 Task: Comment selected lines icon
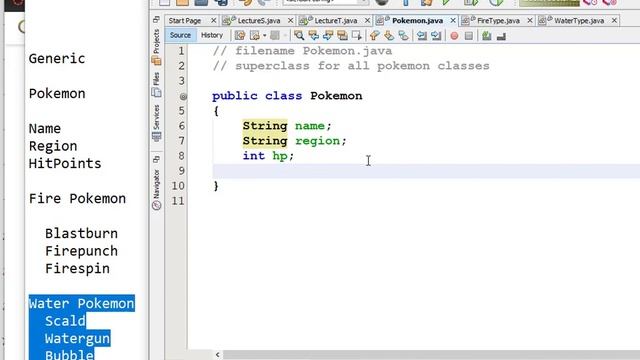(487, 36)
